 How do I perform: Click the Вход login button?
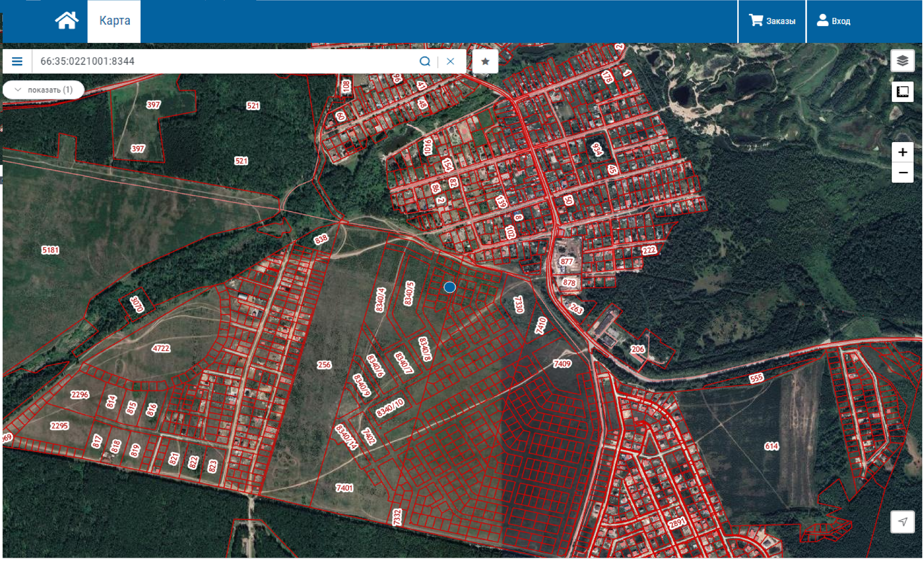(x=834, y=21)
